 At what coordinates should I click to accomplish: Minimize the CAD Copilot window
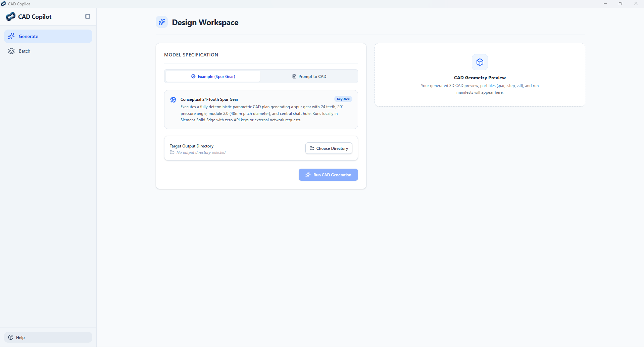click(x=605, y=4)
